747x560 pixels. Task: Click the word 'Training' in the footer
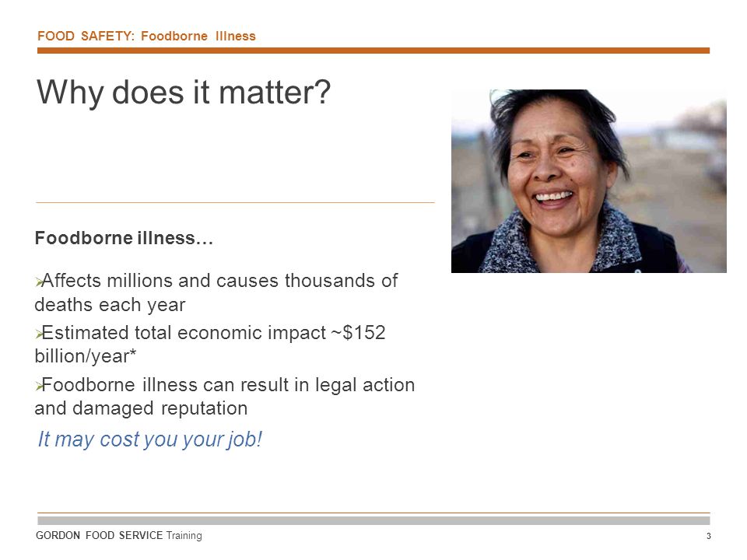[184, 536]
